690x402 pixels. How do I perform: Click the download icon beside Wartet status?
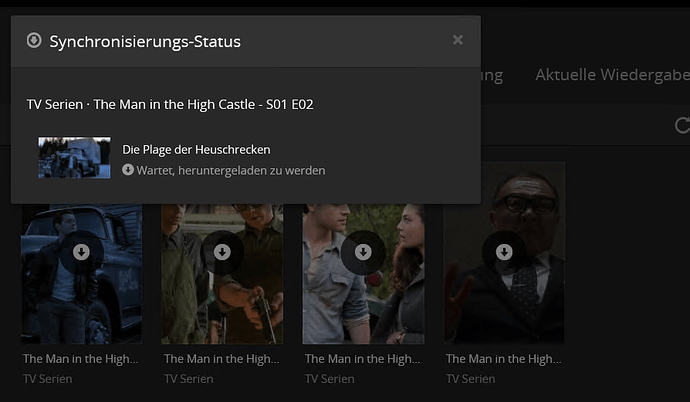(128, 170)
